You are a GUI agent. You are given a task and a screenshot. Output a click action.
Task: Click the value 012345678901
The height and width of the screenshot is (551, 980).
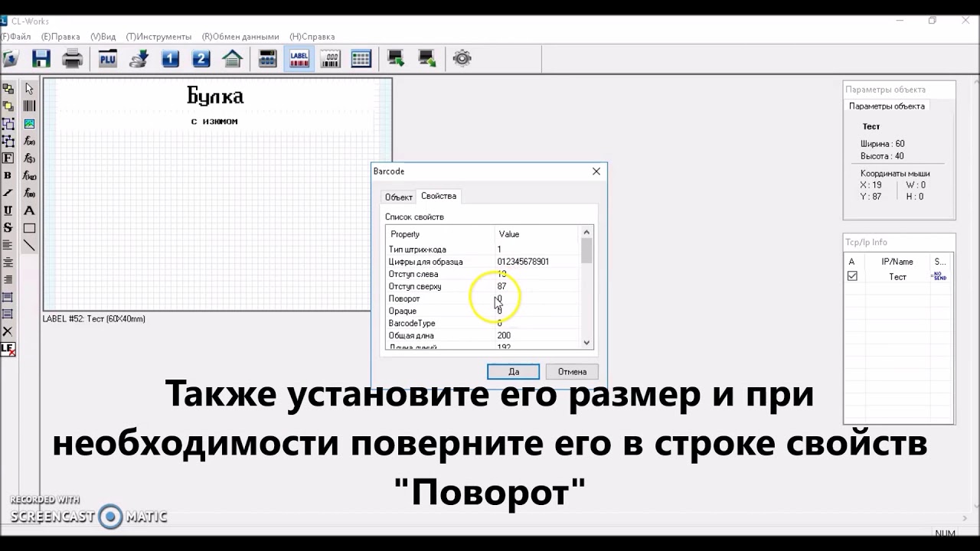point(523,262)
